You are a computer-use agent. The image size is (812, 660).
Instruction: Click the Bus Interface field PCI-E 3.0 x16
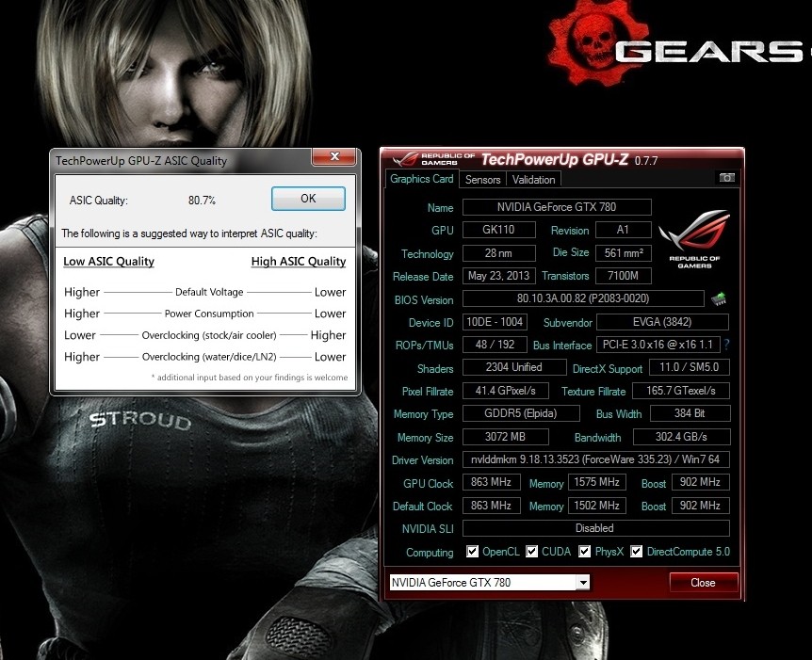pyautogui.click(x=658, y=345)
